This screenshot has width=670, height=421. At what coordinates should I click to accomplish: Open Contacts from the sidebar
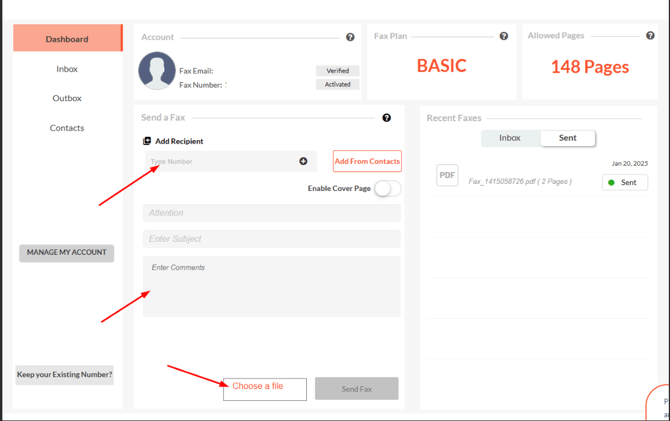point(67,128)
